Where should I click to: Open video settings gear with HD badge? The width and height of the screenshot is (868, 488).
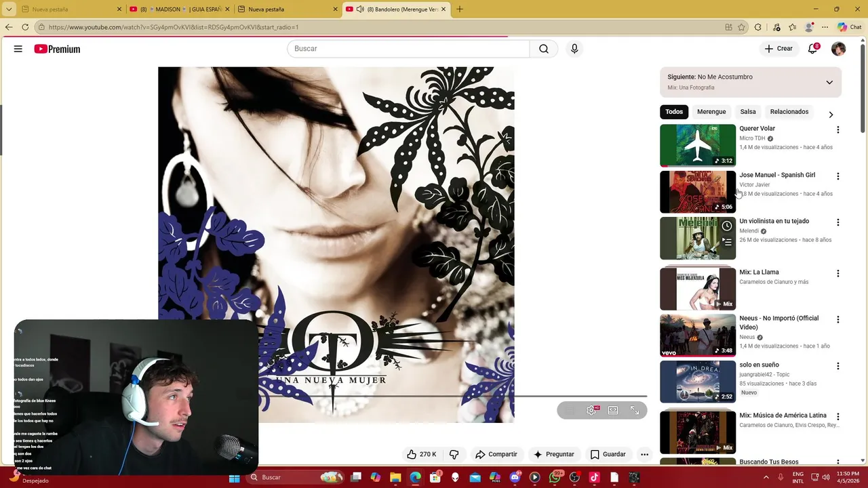pos(591,410)
